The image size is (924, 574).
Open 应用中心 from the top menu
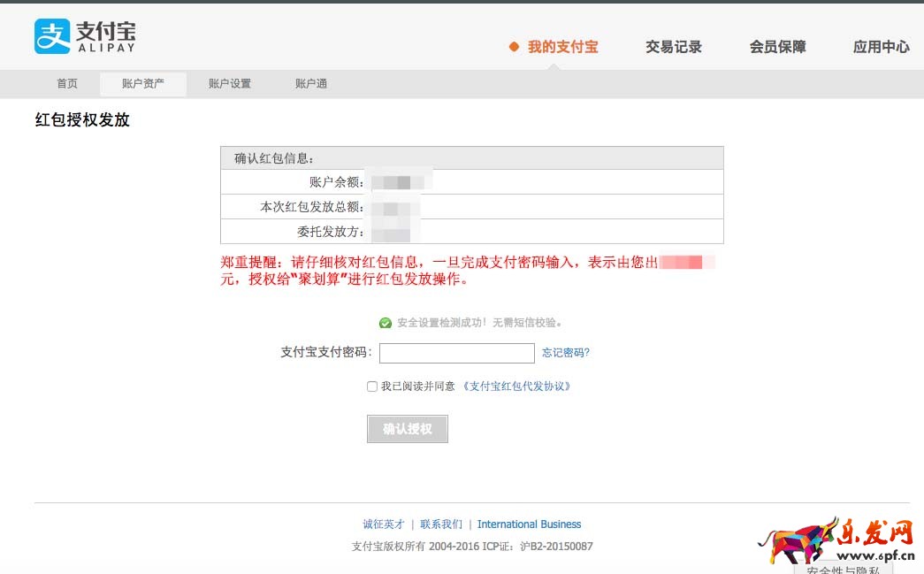[x=881, y=46]
